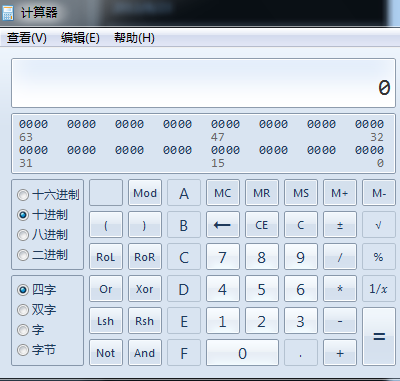Click the hex digit F button
400x381 pixels.
coord(184,353)
